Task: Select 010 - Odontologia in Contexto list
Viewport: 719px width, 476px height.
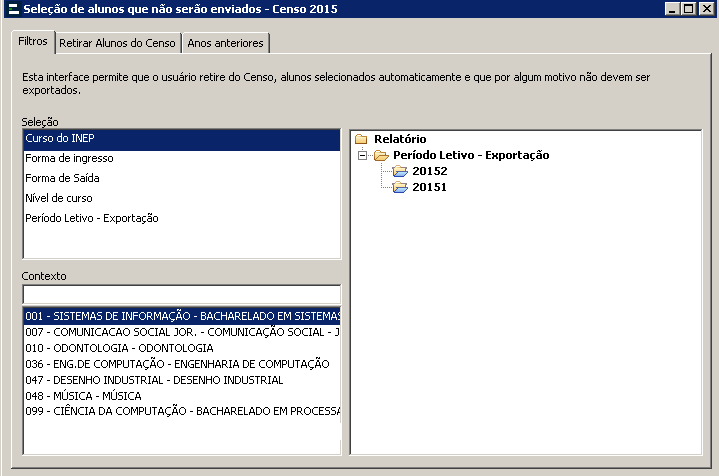Action: click(x=119, y=348)
